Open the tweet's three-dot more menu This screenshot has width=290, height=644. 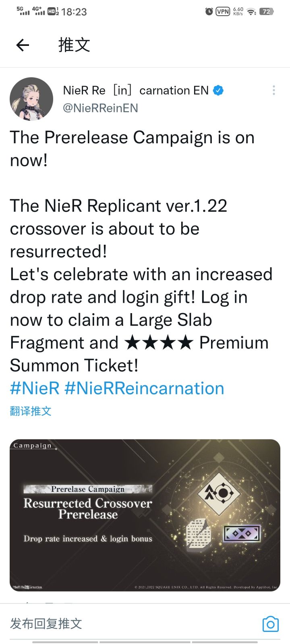[x=274, y=90]
